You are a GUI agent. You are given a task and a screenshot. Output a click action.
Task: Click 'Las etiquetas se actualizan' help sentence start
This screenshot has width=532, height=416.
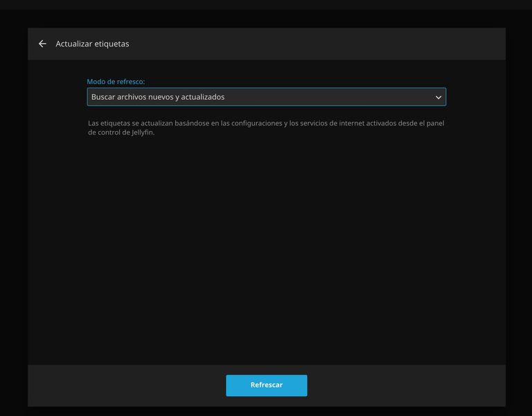[x=132, y=123]
